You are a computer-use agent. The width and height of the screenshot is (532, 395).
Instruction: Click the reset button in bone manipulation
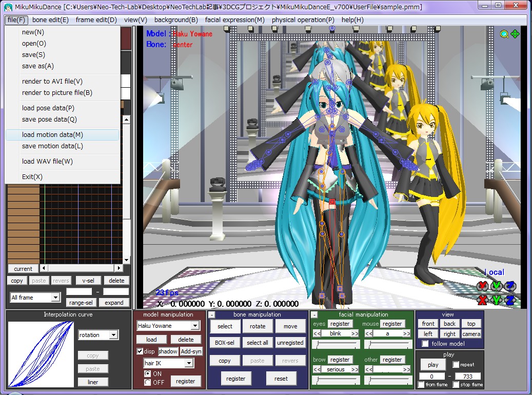(x=281, y=379)
